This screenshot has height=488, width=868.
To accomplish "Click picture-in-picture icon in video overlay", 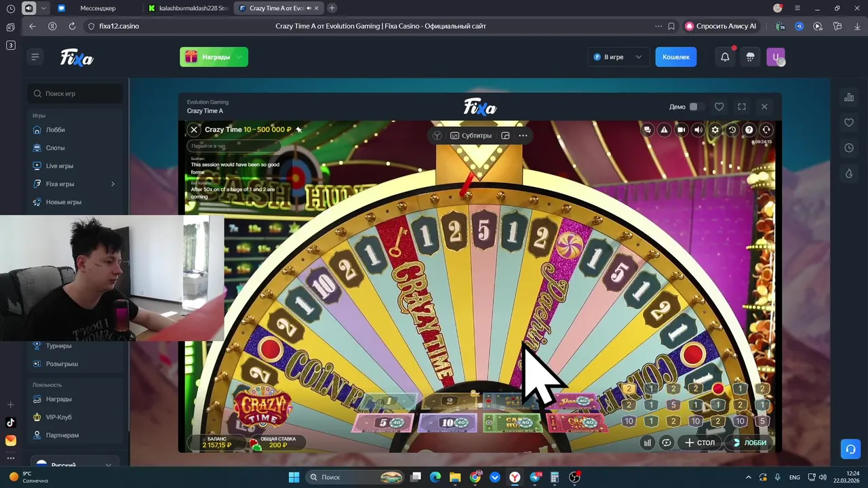I will coord(505,136).
